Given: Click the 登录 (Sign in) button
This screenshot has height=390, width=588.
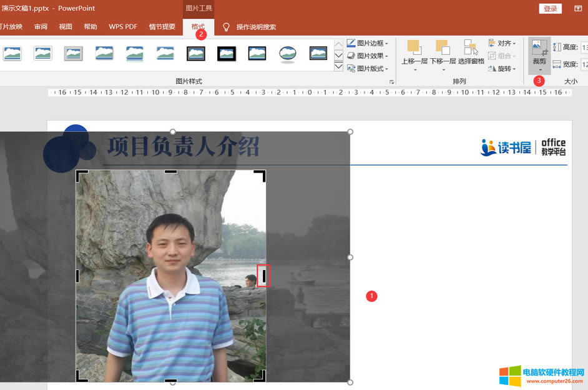Looking at the screenshot, I should [x=549, y=8].
